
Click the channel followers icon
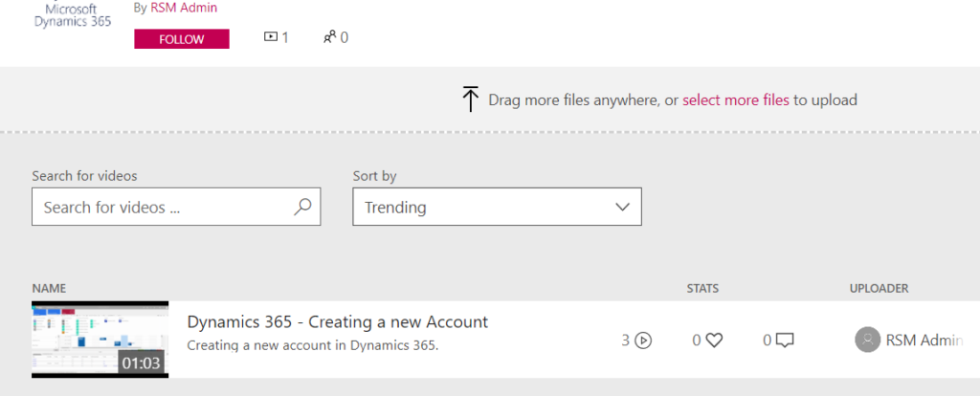pos(329,37)
